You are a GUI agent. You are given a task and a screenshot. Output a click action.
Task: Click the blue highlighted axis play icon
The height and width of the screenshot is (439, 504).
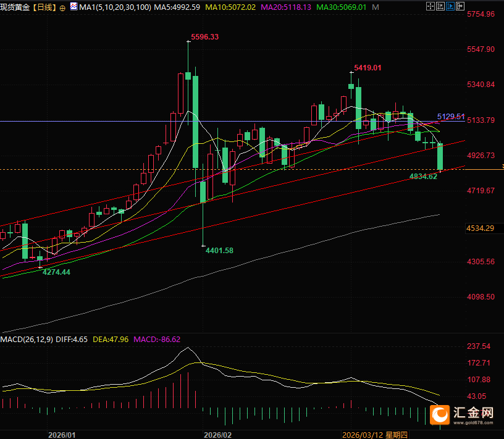pos(450,6)
